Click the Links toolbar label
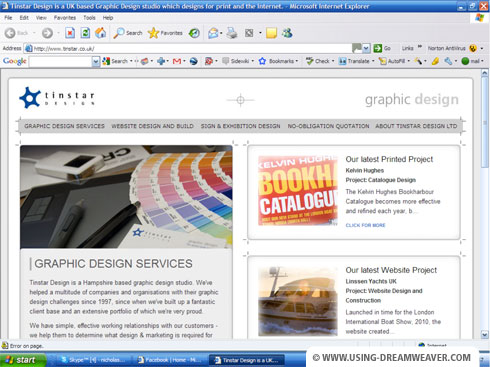 click(x=407, y=48)
